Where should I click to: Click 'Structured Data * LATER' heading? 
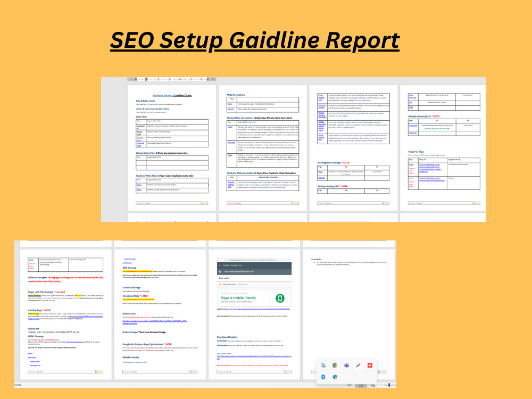coord(135,296)
